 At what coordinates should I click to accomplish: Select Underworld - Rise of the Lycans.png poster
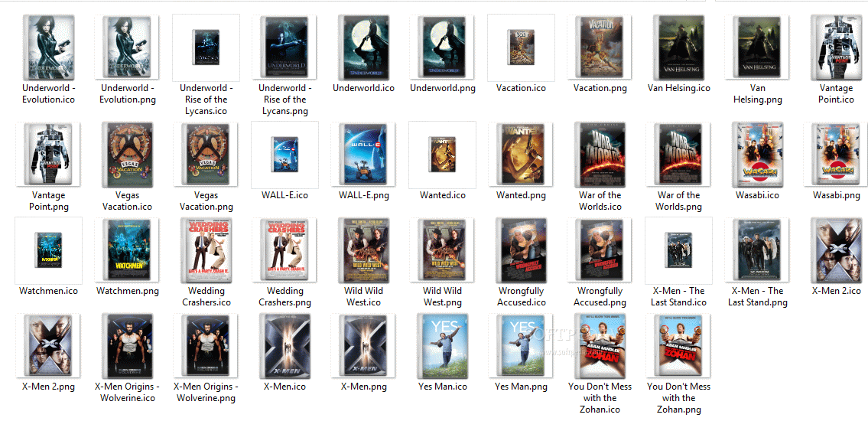[285, 47]
